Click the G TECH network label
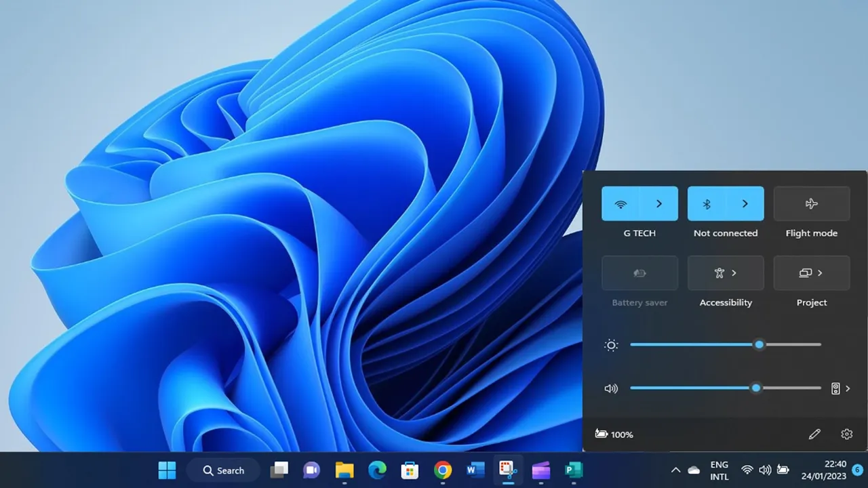This screenshot has width=868, height=488. [639, 233]
